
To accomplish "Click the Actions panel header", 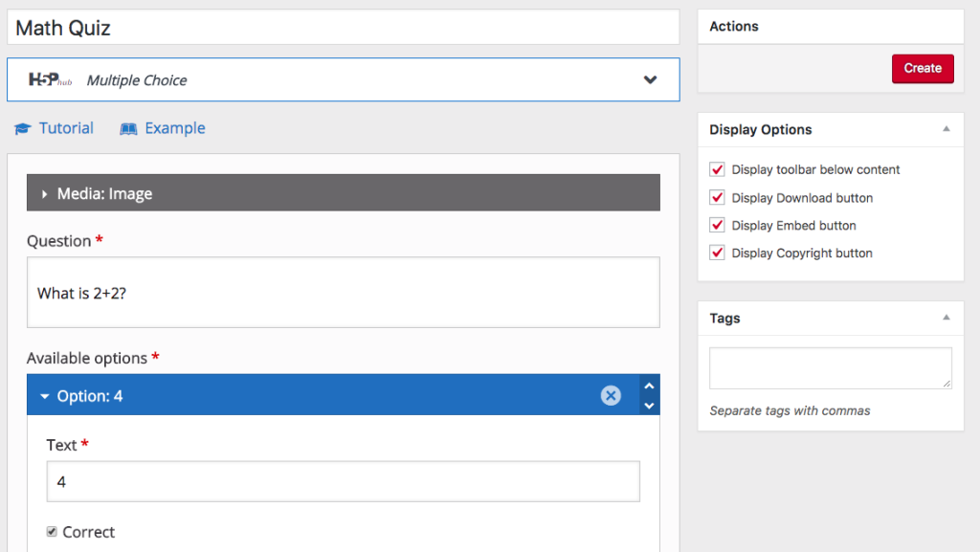I will click(x=831, y=26).
